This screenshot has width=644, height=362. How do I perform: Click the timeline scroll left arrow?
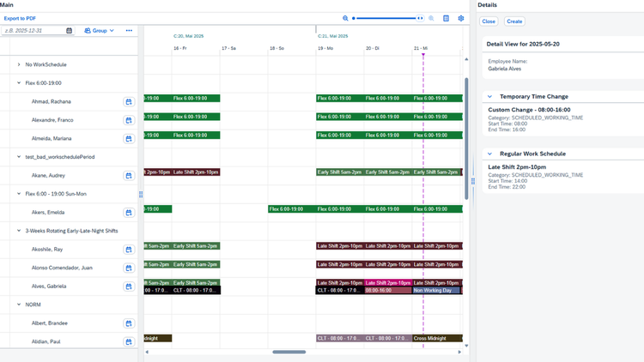tap(147, 352)
